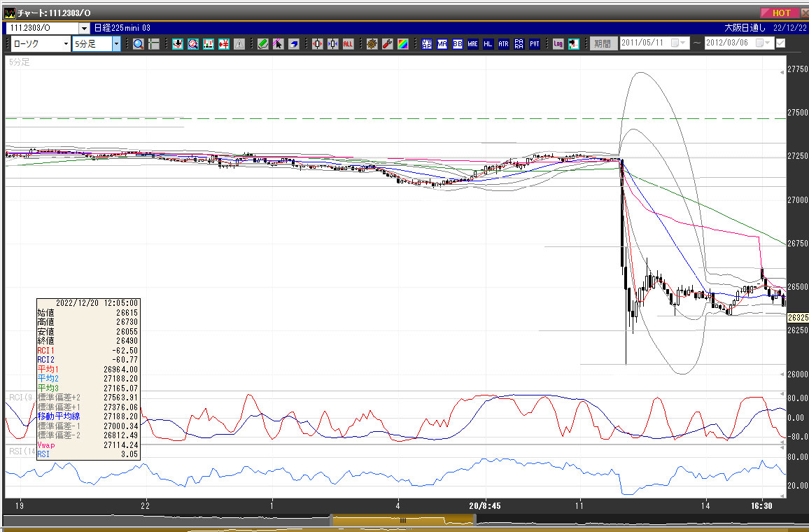The image size is (809, 532).
Task: Click the right edge handle of range slider
Action: 475,520
